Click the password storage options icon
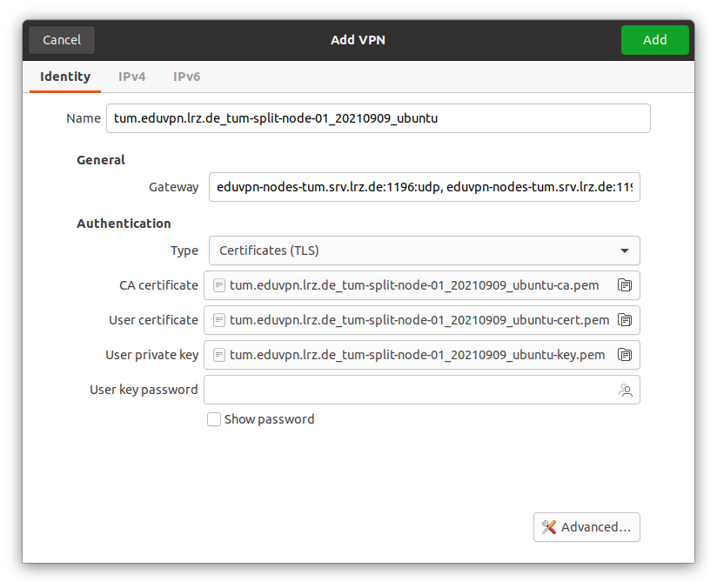The image size is (717, 588). point(625,391)
